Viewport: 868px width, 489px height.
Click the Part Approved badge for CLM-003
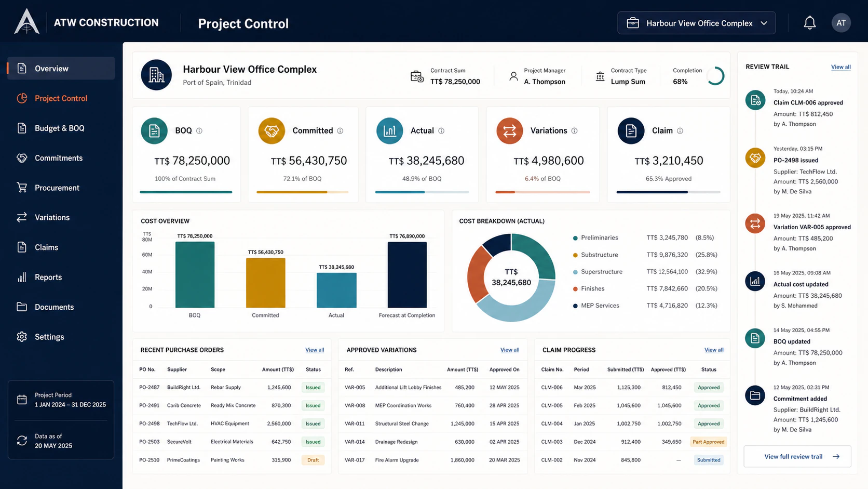709,442
